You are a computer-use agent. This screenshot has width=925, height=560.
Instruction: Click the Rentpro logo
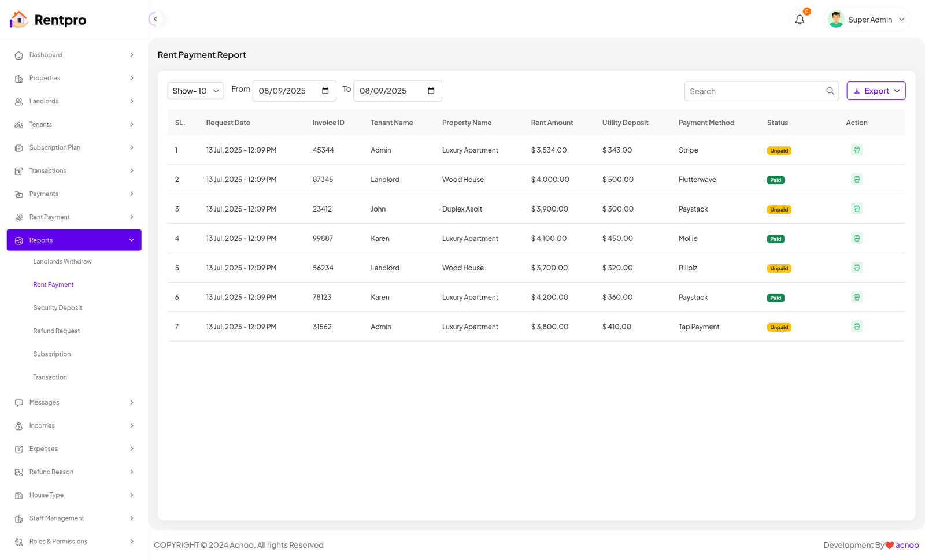coord(48,20)
